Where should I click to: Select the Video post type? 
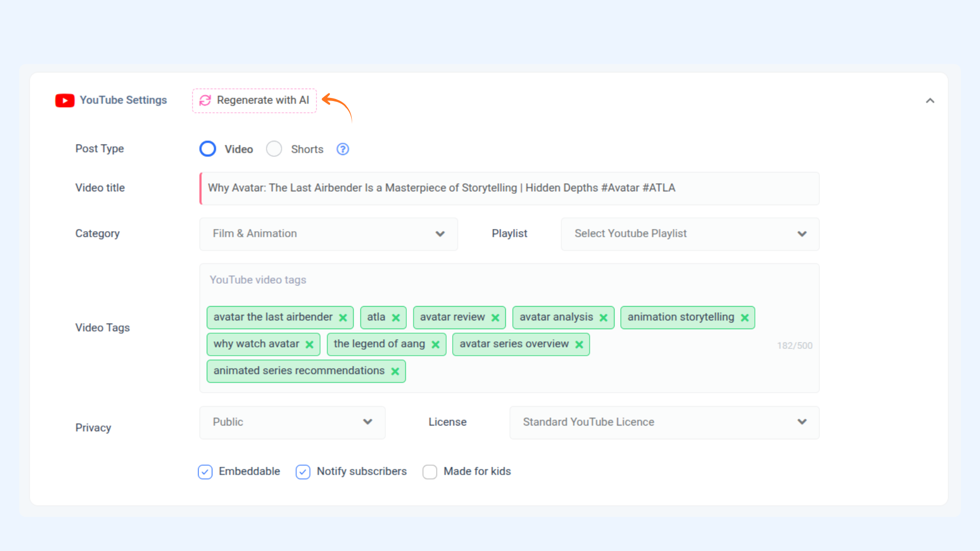coord(208,149)
